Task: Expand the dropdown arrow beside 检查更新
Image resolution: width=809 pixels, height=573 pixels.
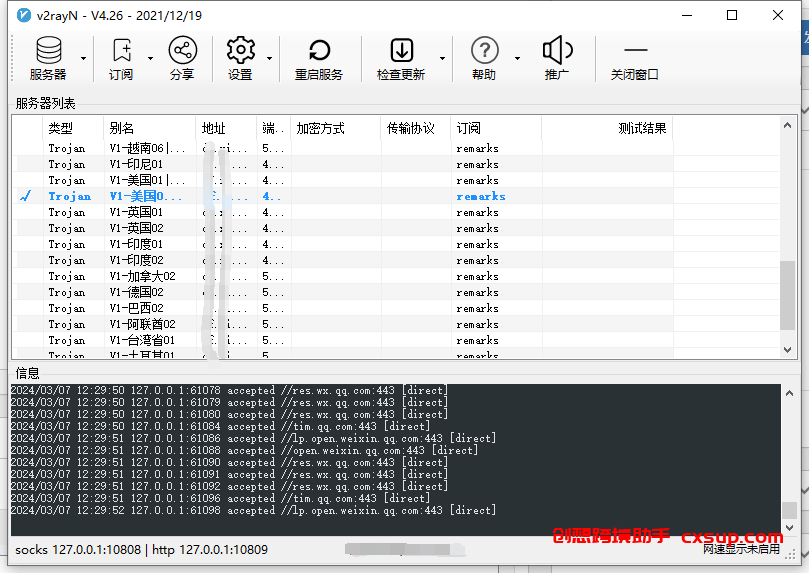Action: (x=442, y=58)
